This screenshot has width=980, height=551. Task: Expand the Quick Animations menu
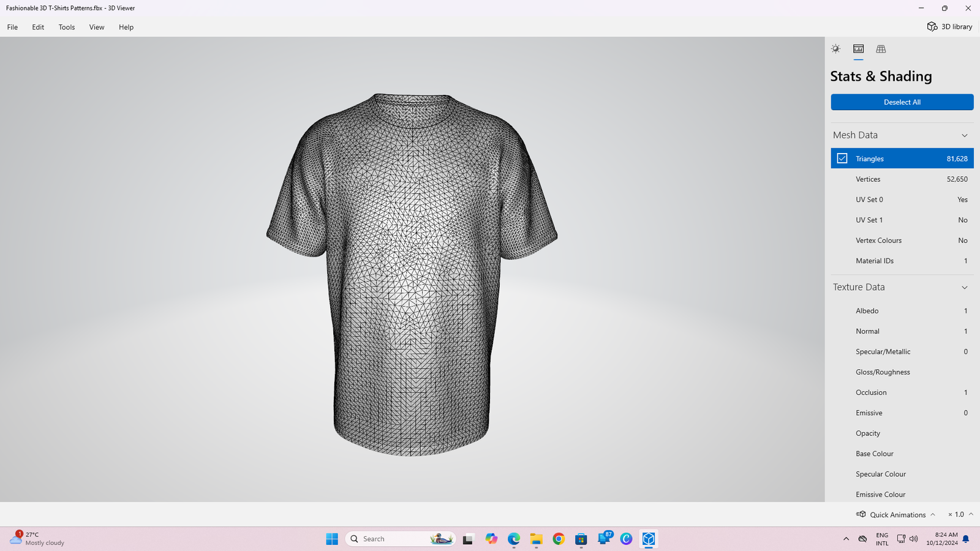click(x=895, y=515)
